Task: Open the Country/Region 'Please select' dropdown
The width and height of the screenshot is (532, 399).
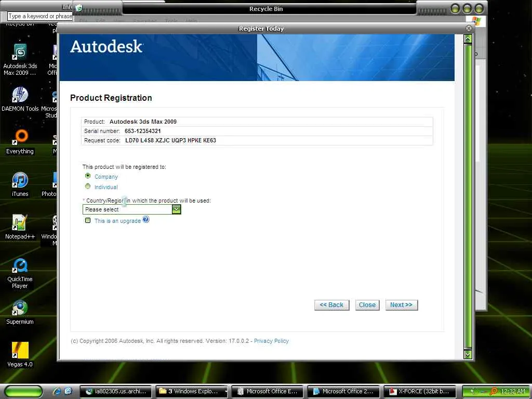Action: tap(131, 209)
